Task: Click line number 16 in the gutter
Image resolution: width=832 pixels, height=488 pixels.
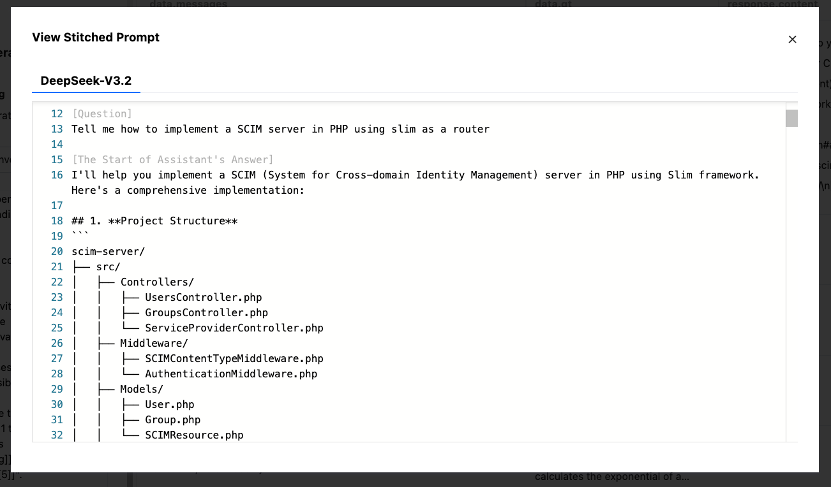Action: pos(56,175)
